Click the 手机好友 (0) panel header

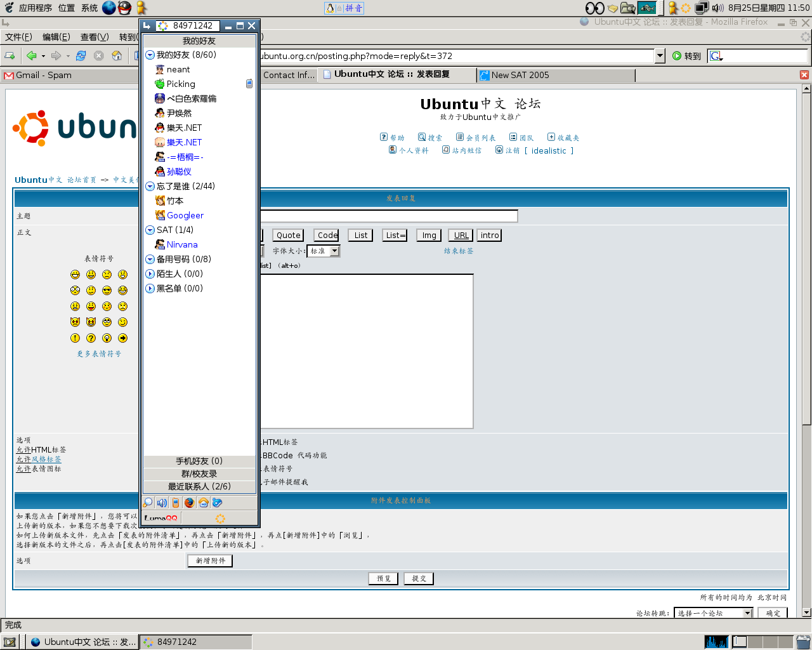(x=199, y=461)
